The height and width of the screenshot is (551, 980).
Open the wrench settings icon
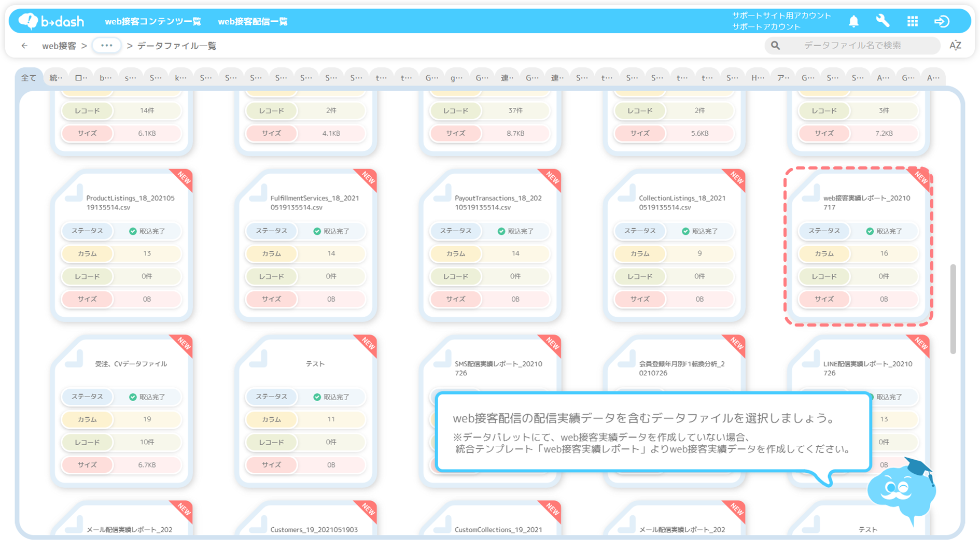click(x=883, y=21)
